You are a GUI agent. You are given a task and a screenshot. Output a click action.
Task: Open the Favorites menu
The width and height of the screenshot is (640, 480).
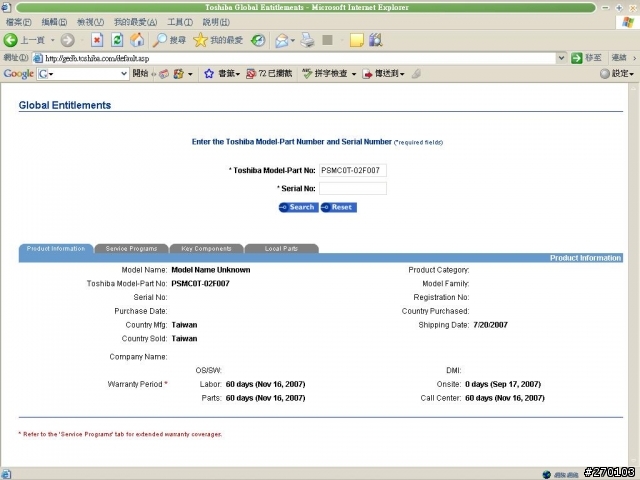click(x=135, y=22)
